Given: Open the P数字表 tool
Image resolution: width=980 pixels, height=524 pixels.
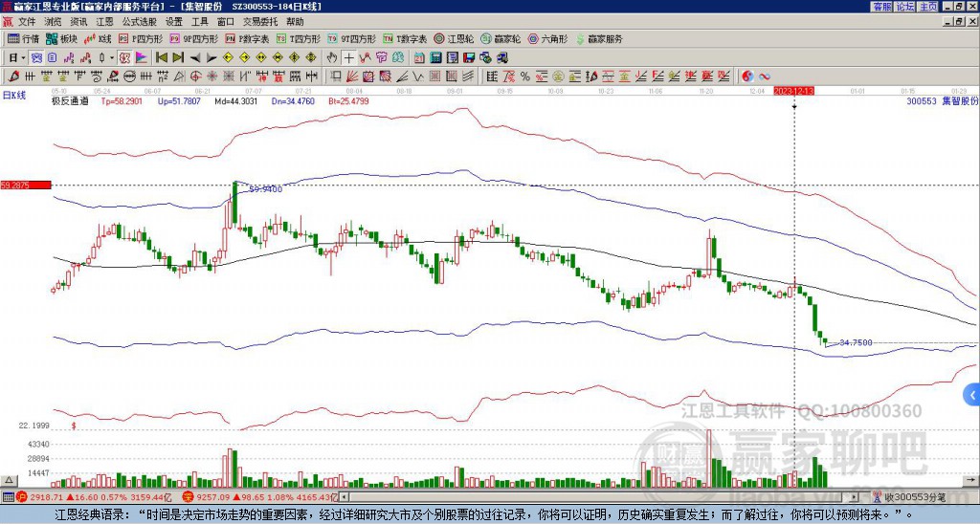Looking at the screenshot, I should click(247, 38).
